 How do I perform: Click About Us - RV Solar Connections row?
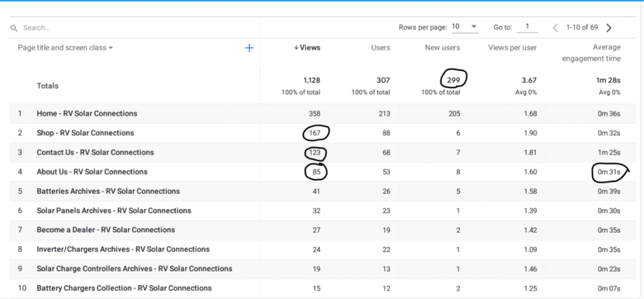point(92,172)
